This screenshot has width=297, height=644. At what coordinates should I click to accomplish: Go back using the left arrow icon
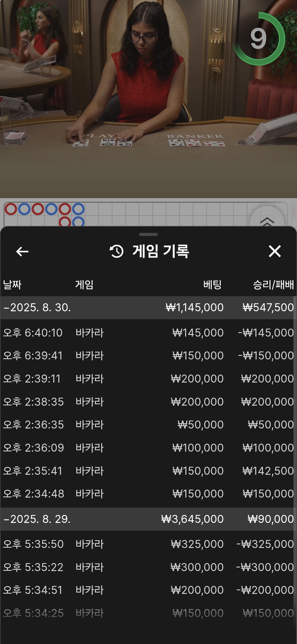pyautogui.click(x=22, y=251)
